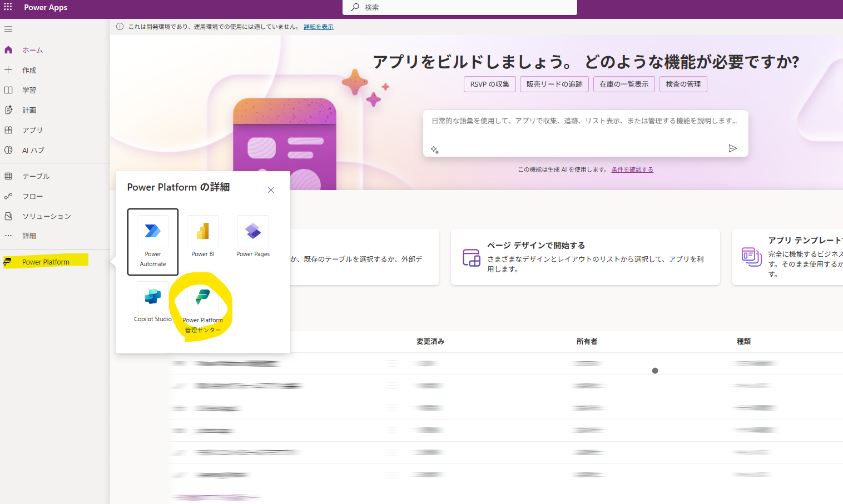Collapse the left navigation hamburger menu

(x=8, y=29)
